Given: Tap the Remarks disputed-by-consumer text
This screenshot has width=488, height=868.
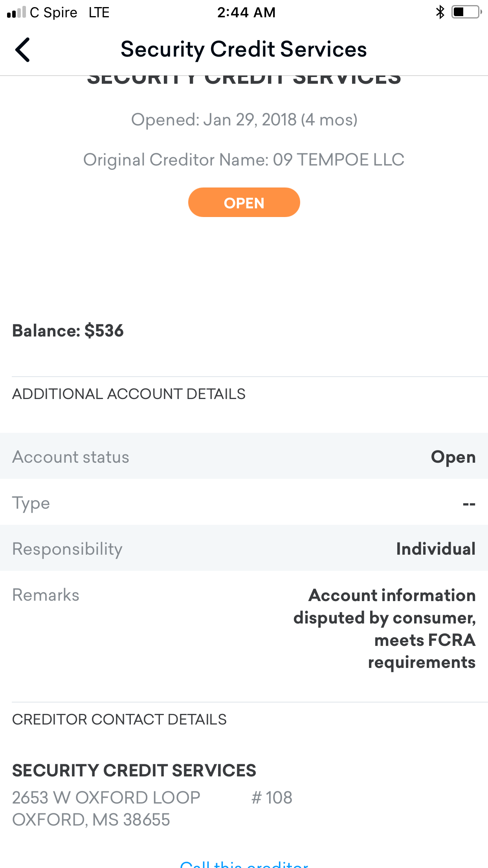Looking at the screenshot, I should point(384,629).
